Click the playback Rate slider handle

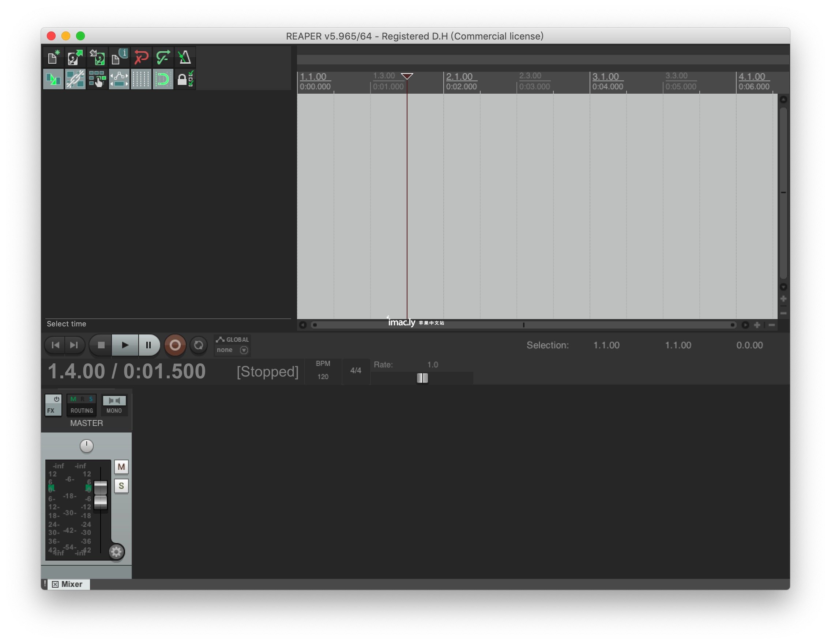(422, 378)
